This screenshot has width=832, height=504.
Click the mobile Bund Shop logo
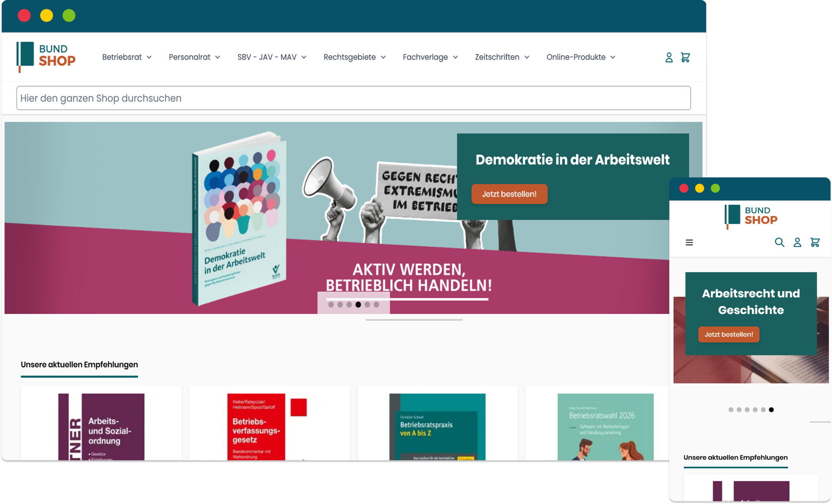tap(751, 216)
